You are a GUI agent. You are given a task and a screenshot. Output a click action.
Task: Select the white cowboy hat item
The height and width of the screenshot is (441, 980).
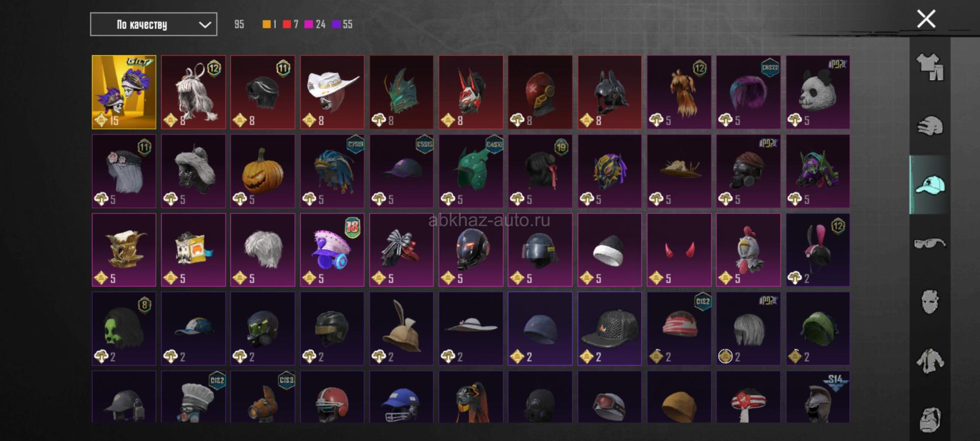[x=332, y=92]
